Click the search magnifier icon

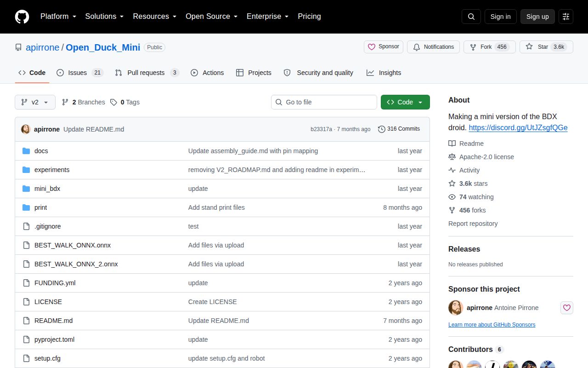(x=471, y=17)
